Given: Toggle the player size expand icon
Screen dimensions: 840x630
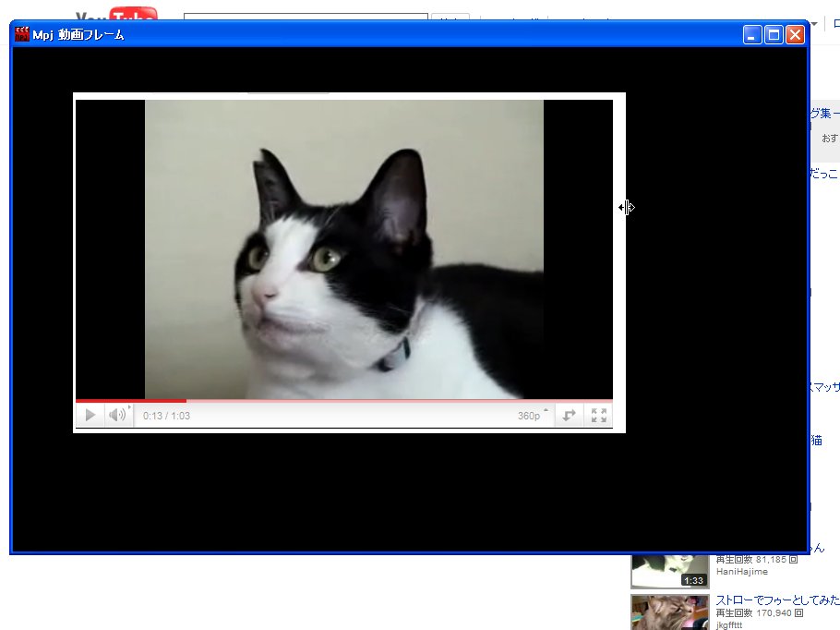Looking at the screenshot, I should 569,415.
